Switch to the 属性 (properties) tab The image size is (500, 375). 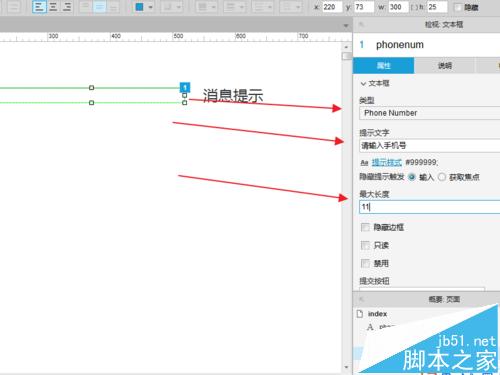(x=384, y=66)
